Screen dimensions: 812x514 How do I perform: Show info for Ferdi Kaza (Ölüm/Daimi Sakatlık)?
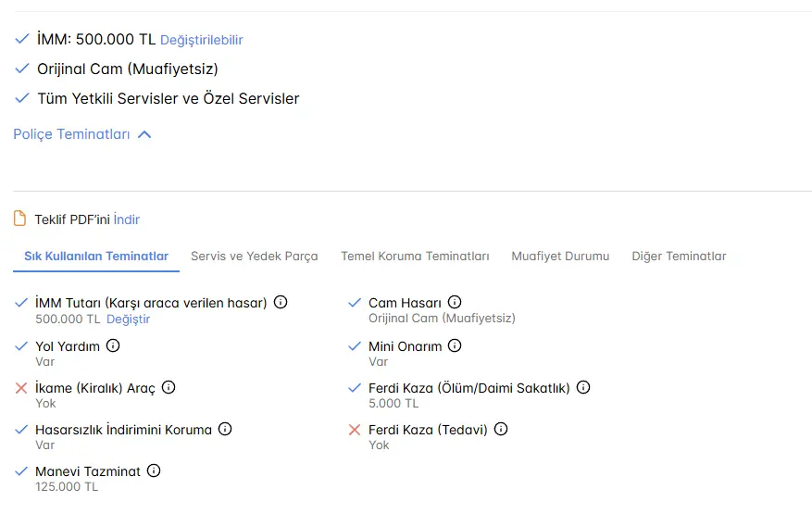pyautogui.click(x=583, y=387)
